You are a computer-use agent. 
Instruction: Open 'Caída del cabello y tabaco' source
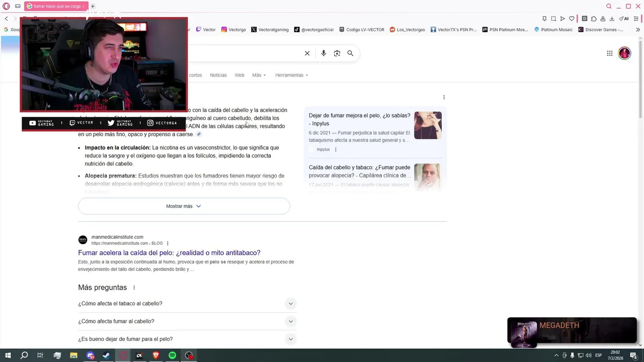(x=359, y=171)
